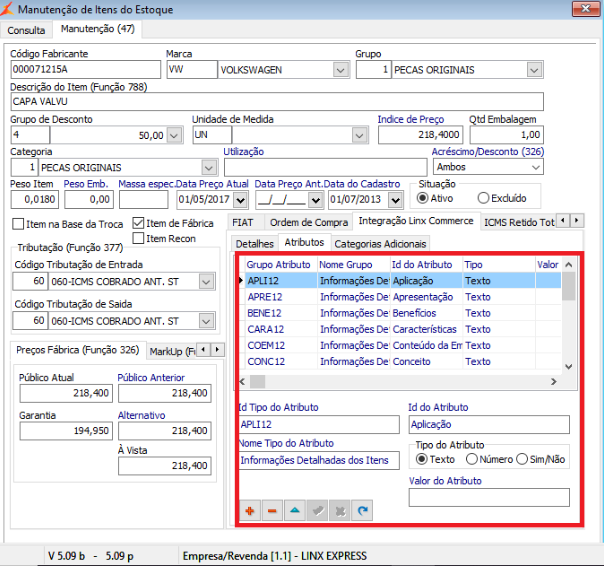Click the Garantia price field
The width and height of the screenshot is (604, 566).
point(66,431)
